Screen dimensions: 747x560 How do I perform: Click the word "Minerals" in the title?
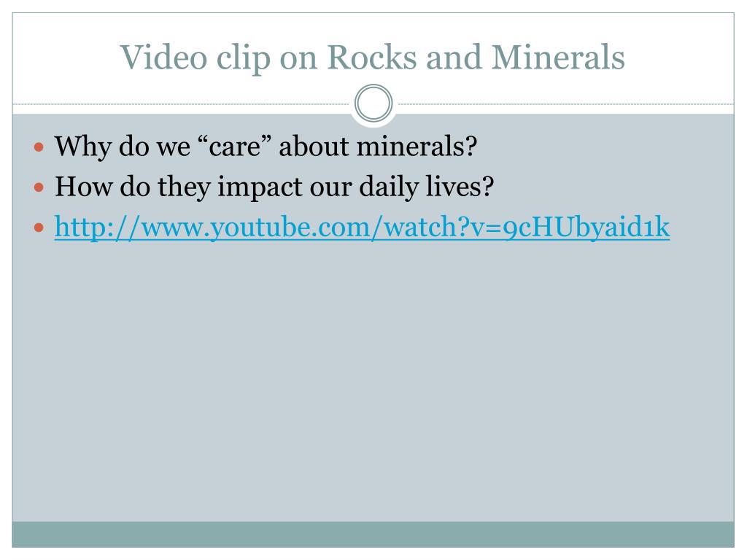coord(558,57)
